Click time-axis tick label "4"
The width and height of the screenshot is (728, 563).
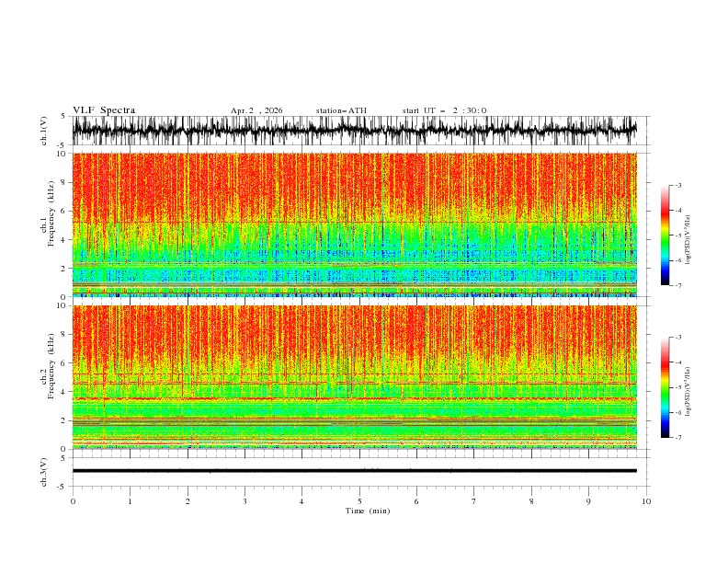[x=301, y=501]
